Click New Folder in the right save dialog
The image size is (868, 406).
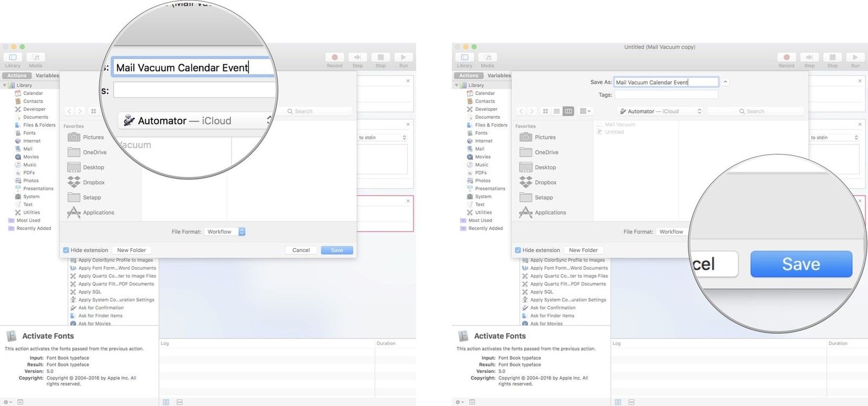583,250
